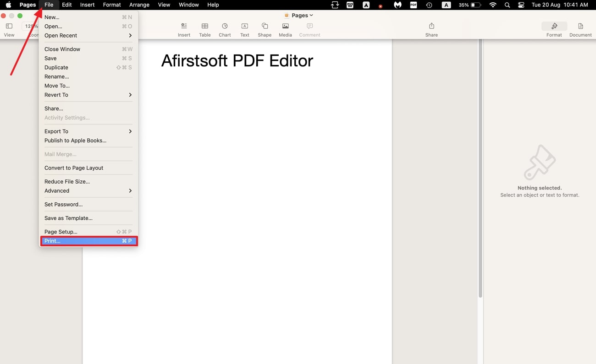Insert a Shape from toolbar
This screenshot has height=364, width=596.
(x=265, y=30)
